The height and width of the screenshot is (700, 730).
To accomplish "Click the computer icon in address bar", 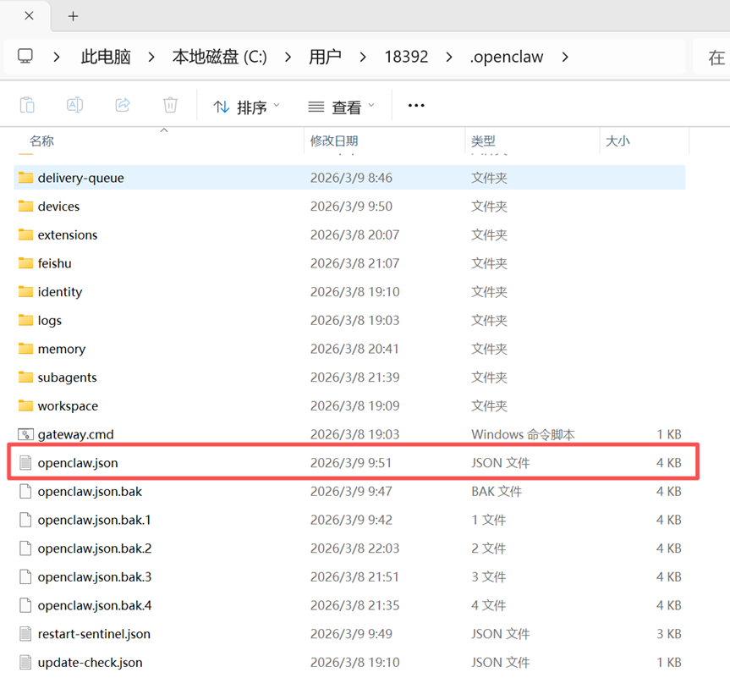I will coord(25,57).
